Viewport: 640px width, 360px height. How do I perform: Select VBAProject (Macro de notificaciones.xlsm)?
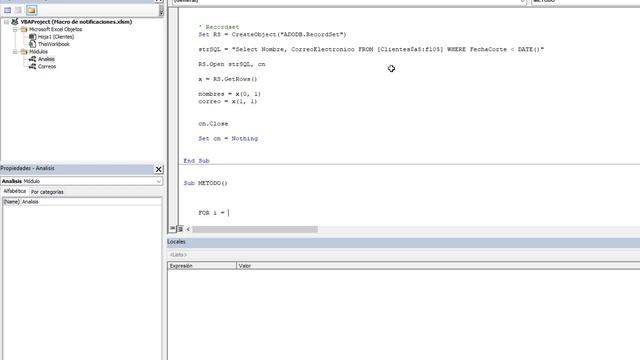76,22
